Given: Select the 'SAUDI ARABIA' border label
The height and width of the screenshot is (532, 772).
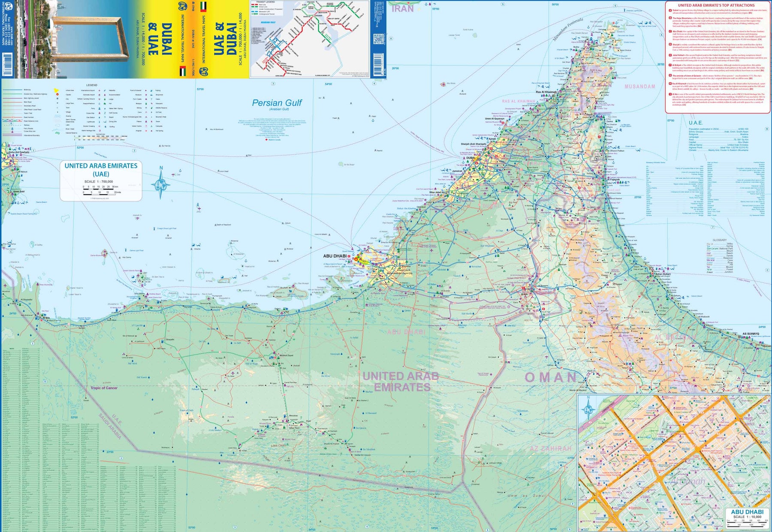Looking at the screenshot, I should pos(110,426).
